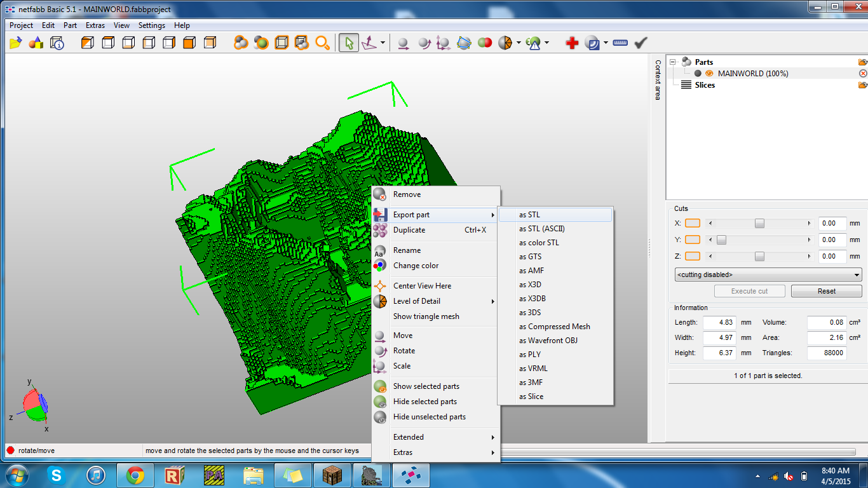
Task: Click the Context area vertical tab
Action: pos(658,79)
